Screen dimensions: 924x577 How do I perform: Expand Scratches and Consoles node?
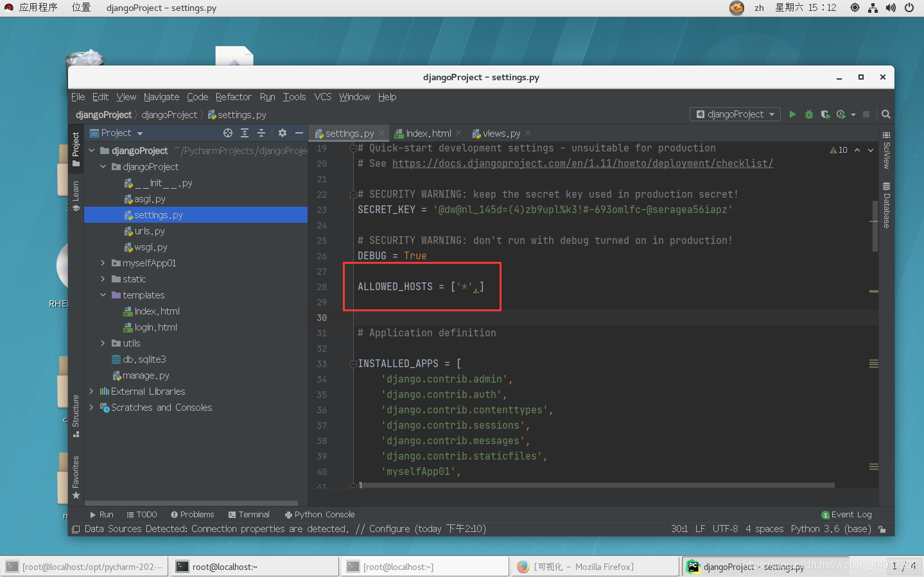point(92,408)
